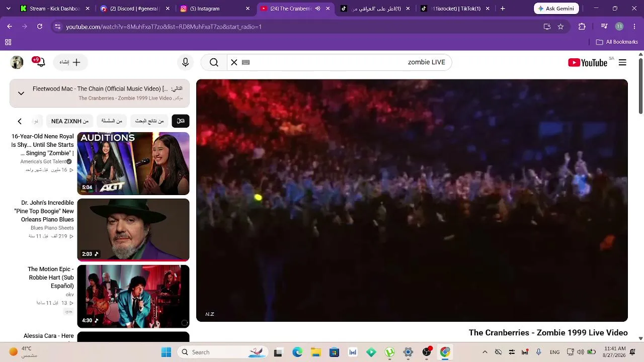The width and height of the screenshot is (644, 362).
Task: Open uTorrent from the taskbar
Action: 390,352
